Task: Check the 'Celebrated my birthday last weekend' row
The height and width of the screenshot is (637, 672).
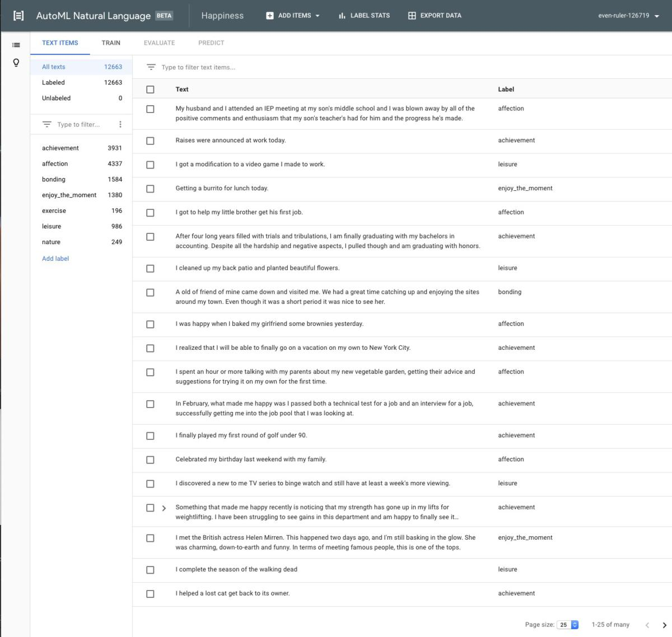Action: point(150,460)
